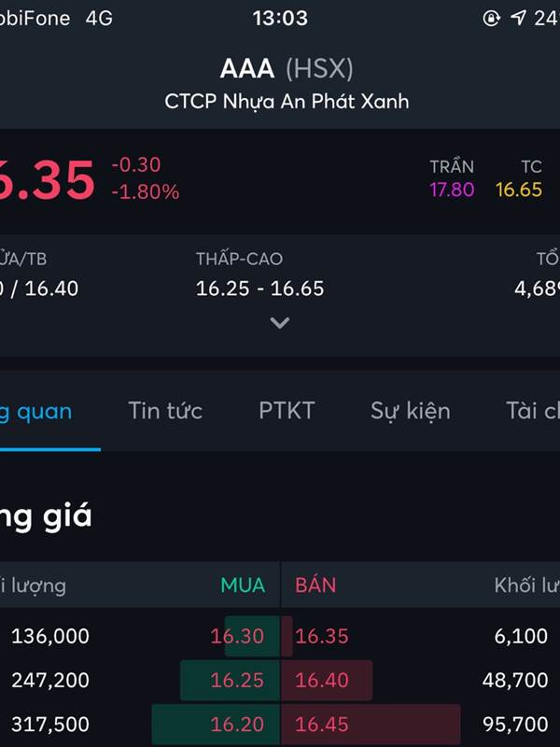The width and height of the screenshot is (560, 747).
Task: Tap the location arrow status icon
Action: (518, 18)
